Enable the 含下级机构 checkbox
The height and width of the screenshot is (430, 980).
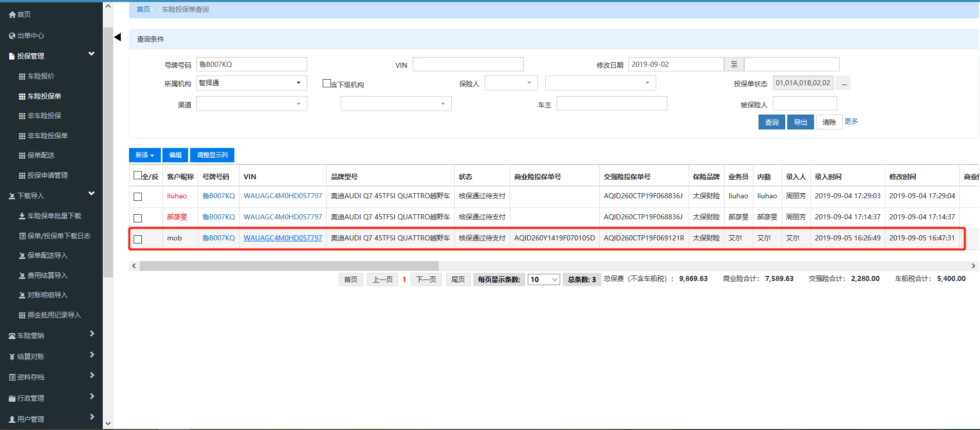point(326,83)
